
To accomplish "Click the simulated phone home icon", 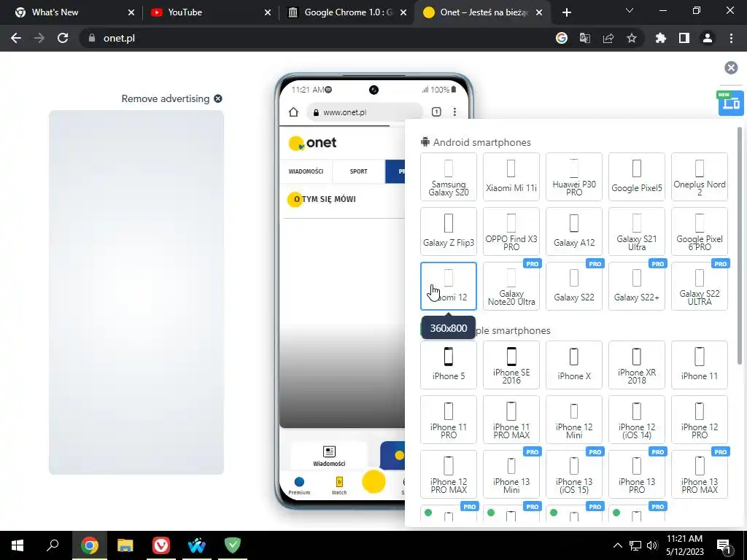I will pos(293,112).
